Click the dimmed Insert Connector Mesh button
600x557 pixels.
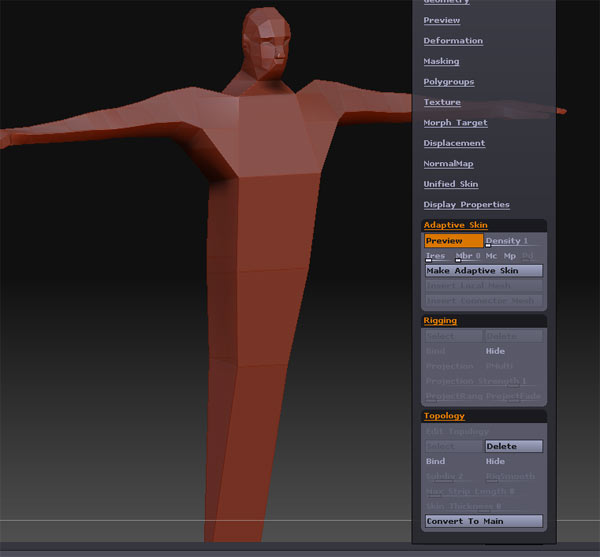click(x=484, y=301)
